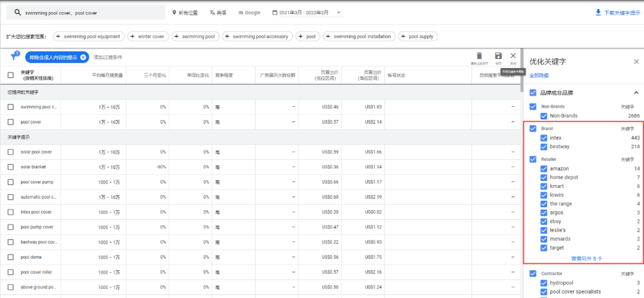Screen dimensions: 644x298
Task: Uncheck the Retailer group checkbox
Action: coord(533,159)
